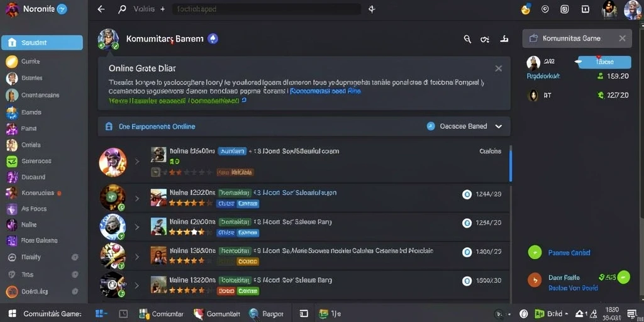Click the star rating in the 1244/29 row
This screenshot has height=322, width=644.
pyautogui.click(x=191, y=203)
